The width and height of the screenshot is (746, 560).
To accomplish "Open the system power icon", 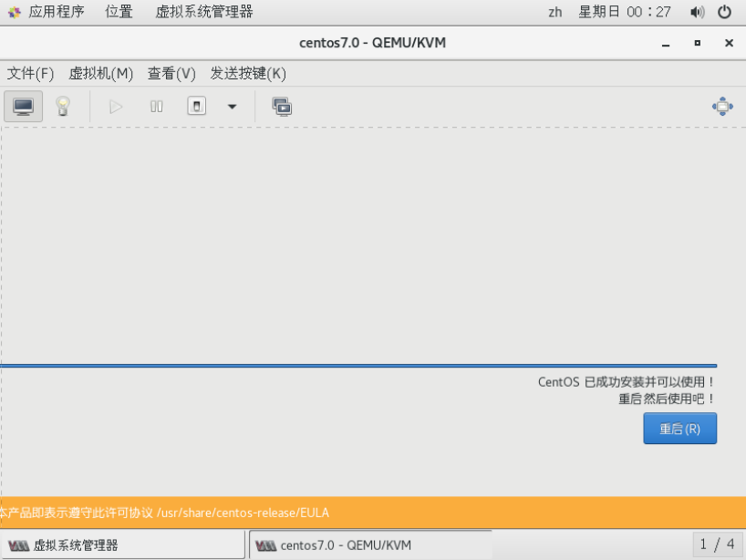I will 724,12.
